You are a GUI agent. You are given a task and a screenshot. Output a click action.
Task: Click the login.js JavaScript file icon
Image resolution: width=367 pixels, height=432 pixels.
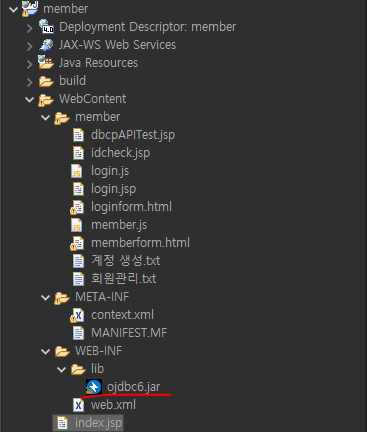tap(77, 171)
